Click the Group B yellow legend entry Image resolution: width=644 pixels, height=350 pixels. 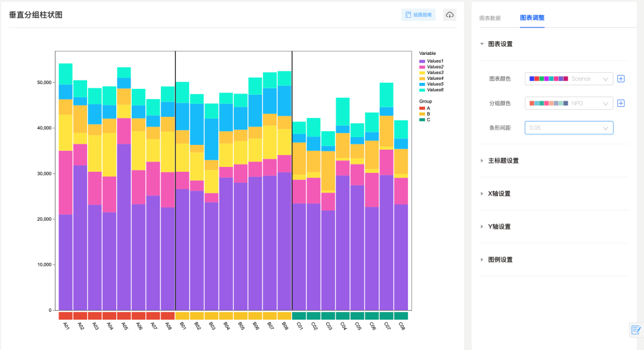point(425,114)
